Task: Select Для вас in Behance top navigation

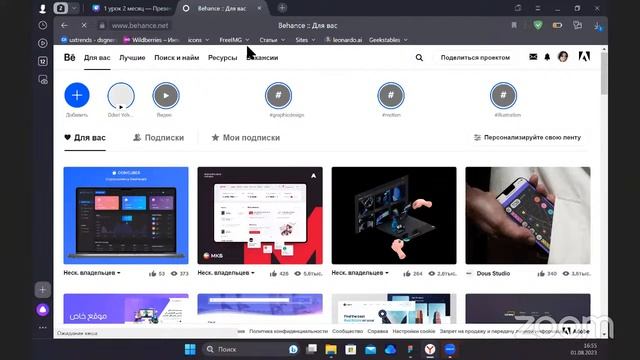Action: tap(97, 58)
